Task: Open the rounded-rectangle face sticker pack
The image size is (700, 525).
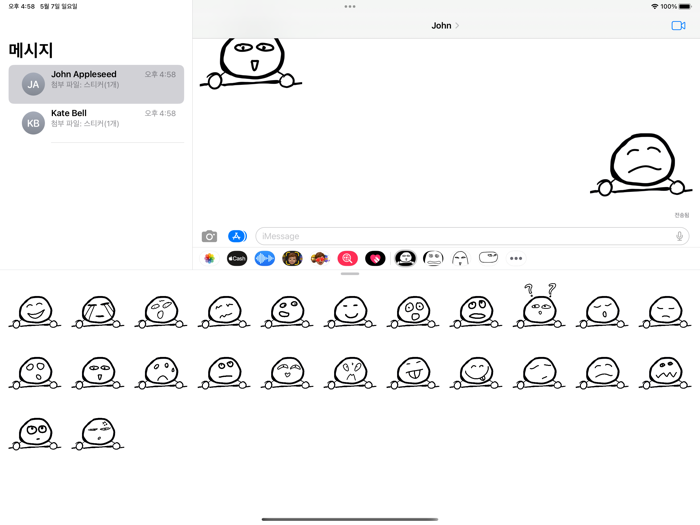Action: [x=488, y=258]
